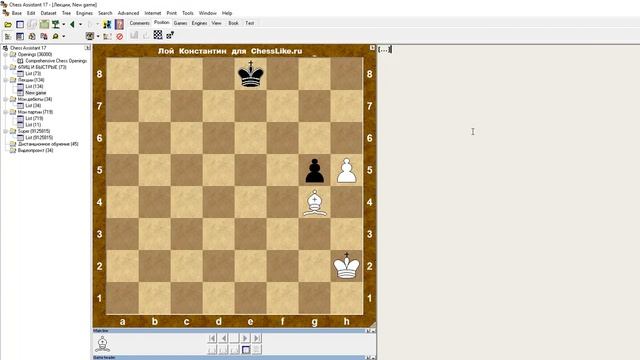
Task: Click the black king on e8
Action: [x=251, y=74]
